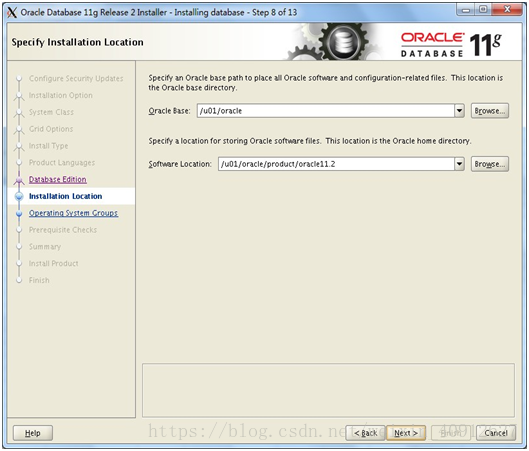Click the Finish step label
Screen dimensions: 529x451
tap(39, 280)
